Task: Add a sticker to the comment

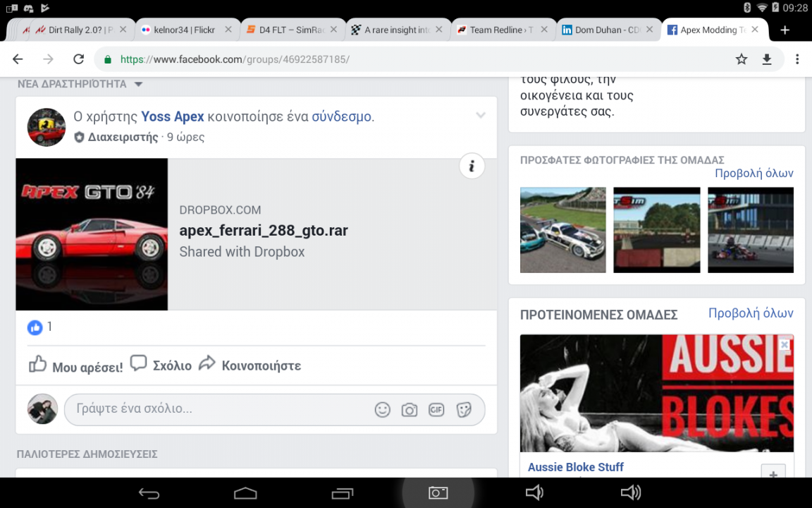Action: click(x=463, y=409)
